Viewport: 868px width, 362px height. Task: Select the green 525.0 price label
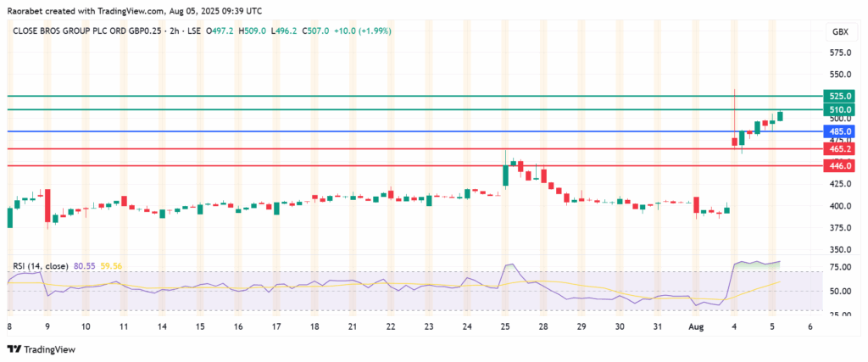(x=837, y=96)
